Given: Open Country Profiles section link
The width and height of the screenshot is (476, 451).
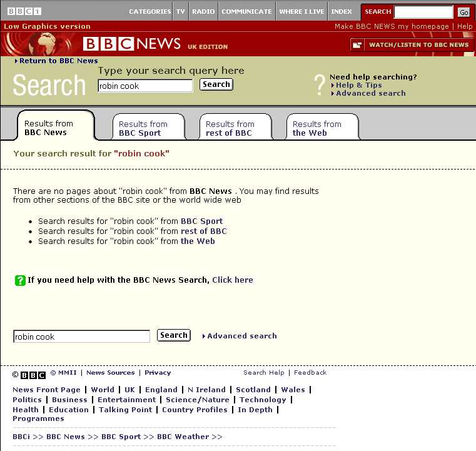Looking at the screenshot, I should [195, 410].
